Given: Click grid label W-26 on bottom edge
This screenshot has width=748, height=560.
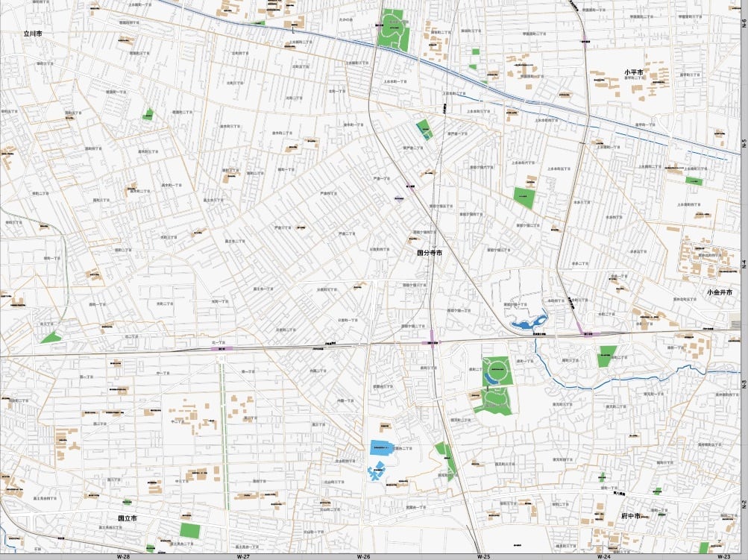Looking at the screenshot, I should pyautogui.click(x=363, y=557).
